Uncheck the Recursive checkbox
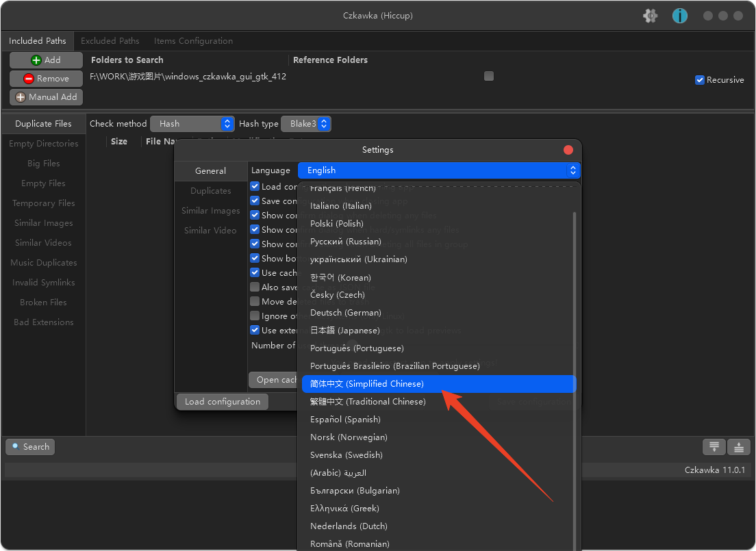Screen dimensions: 756x551 (700, 80)
